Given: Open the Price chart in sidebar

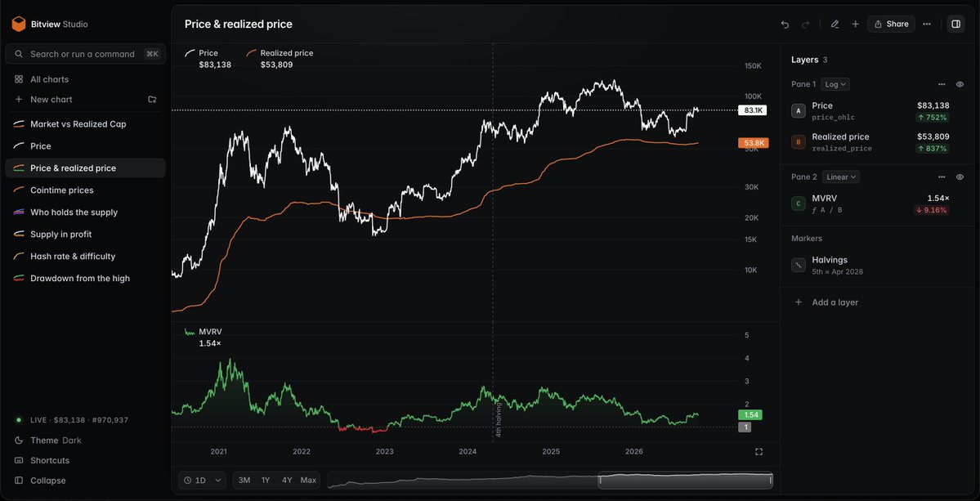Looking at the screenshot, I should pyautogui.click(x=85, y=146).
